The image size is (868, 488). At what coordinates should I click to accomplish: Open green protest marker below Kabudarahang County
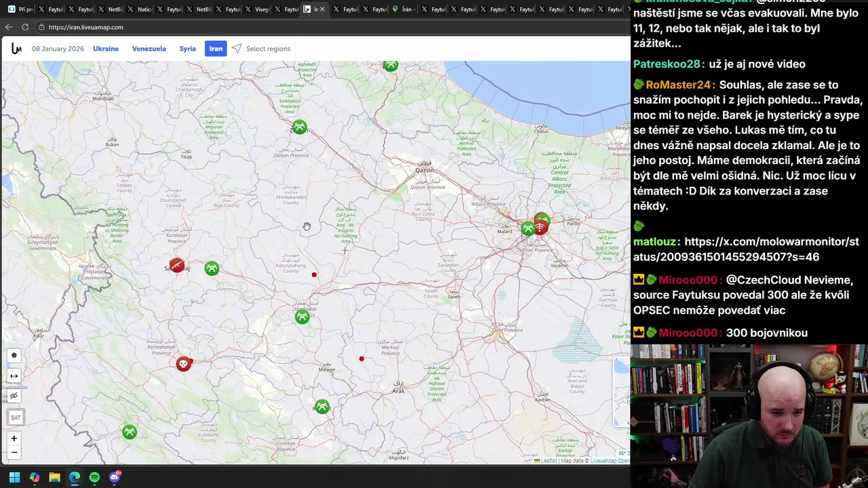(302, 317)
